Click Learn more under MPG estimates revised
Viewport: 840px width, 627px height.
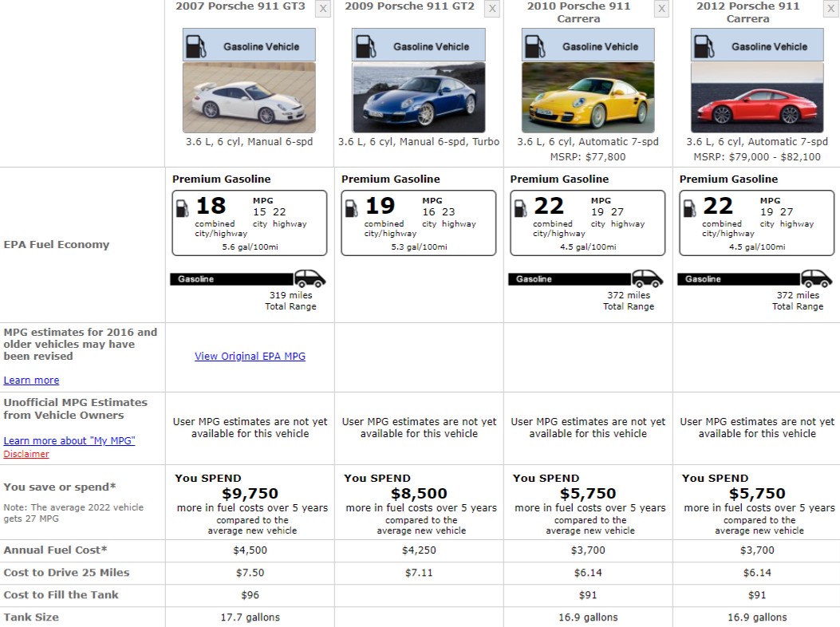point(32,381)
